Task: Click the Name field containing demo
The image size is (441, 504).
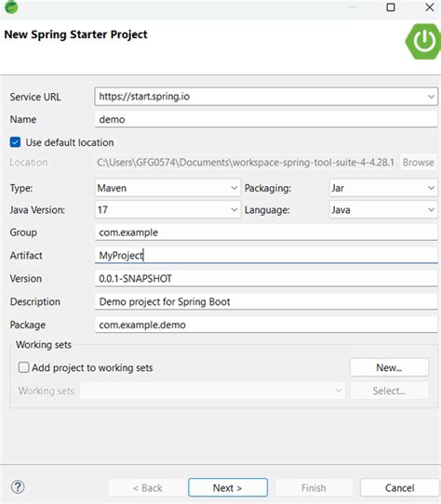Action: [x=266, y=119]
